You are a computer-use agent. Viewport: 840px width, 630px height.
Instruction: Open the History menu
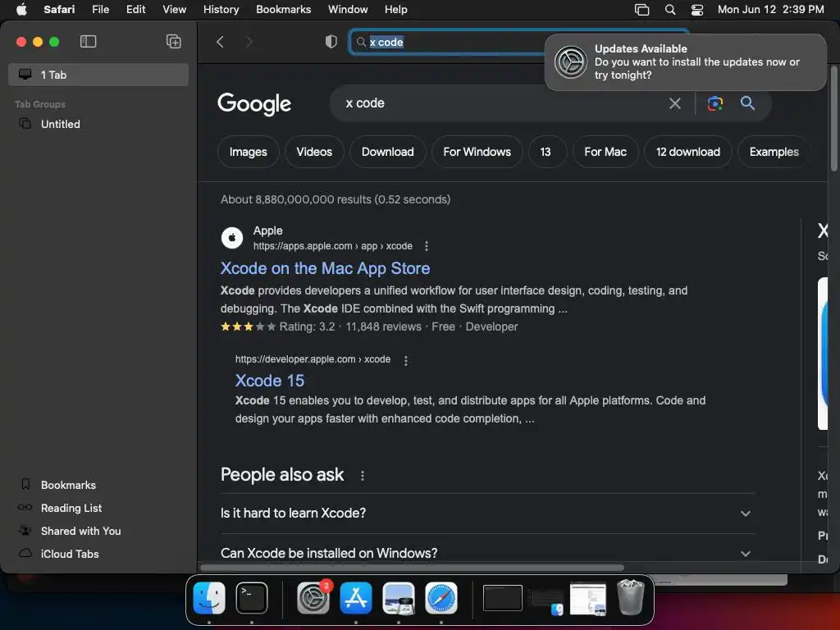[x=221, y=10]
